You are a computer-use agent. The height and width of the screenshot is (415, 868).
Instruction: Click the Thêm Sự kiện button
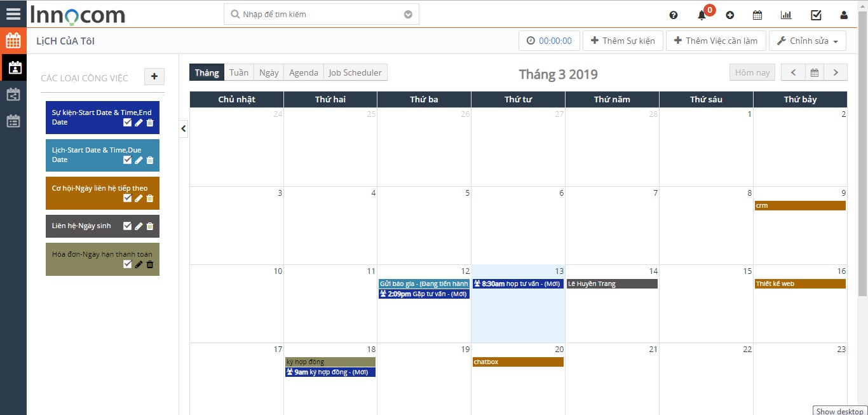coord(622,41)
